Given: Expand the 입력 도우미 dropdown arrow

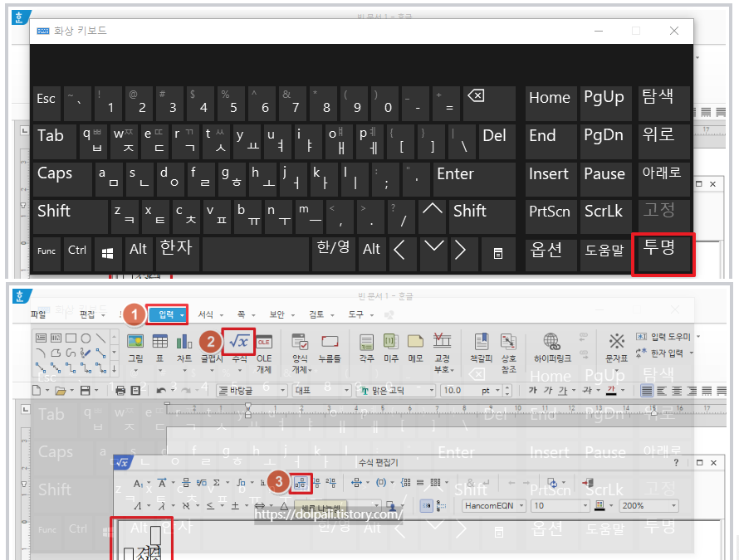Looking at the screenshot, I should click(698, 336).
